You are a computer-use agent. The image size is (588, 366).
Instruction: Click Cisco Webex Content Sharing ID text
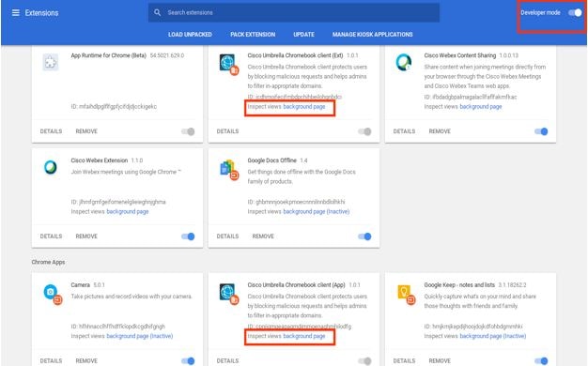(471, 97)
